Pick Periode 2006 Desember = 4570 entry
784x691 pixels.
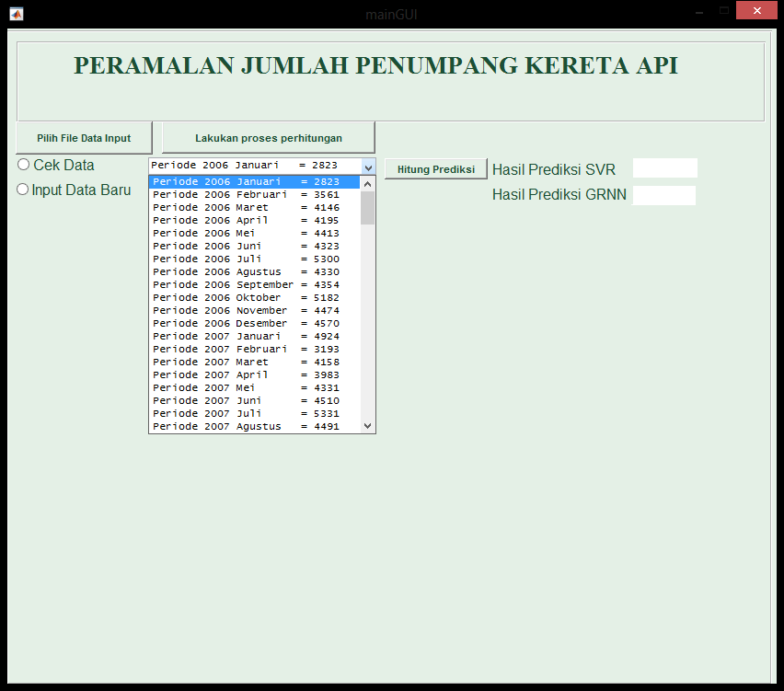point(246,324)
